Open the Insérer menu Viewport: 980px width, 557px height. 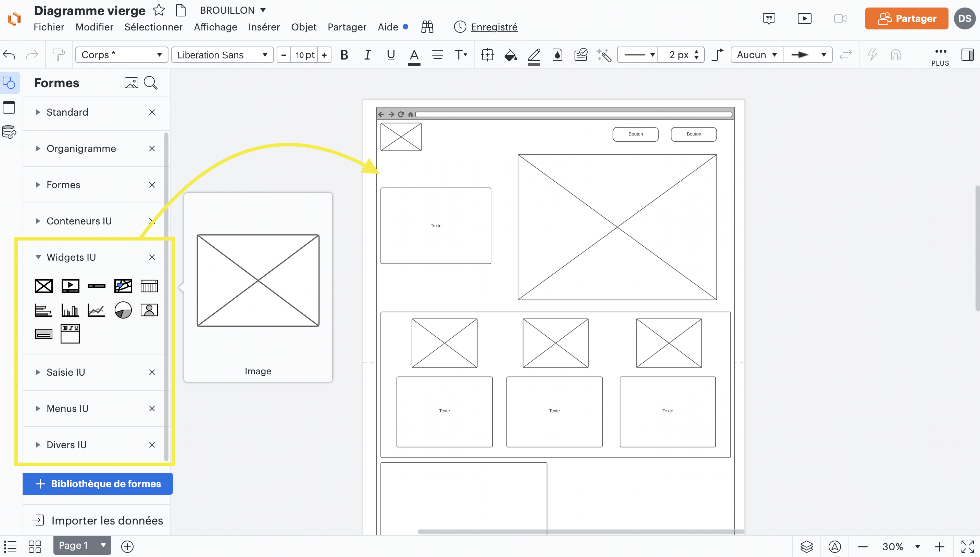coord(264,27)
